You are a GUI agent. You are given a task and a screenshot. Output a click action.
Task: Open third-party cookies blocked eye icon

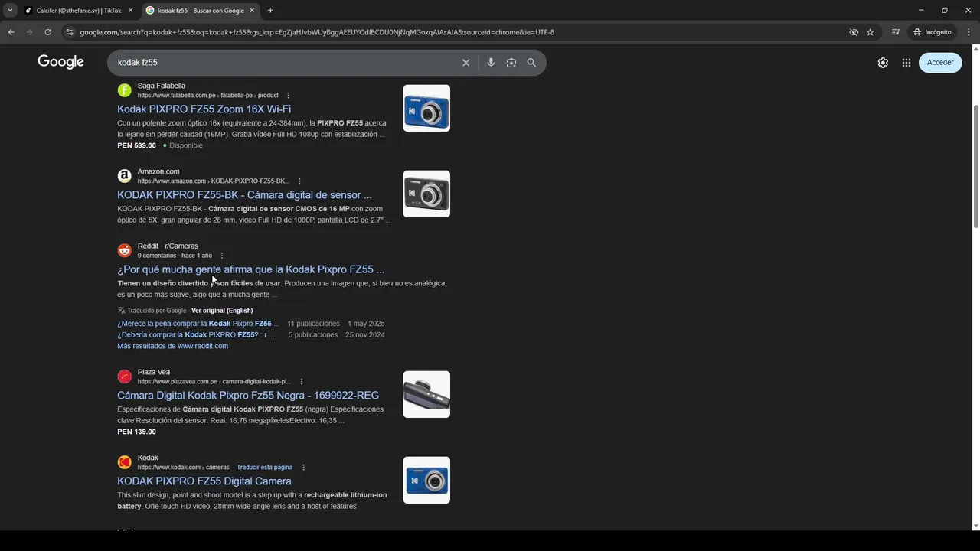(x=854, y=32)
